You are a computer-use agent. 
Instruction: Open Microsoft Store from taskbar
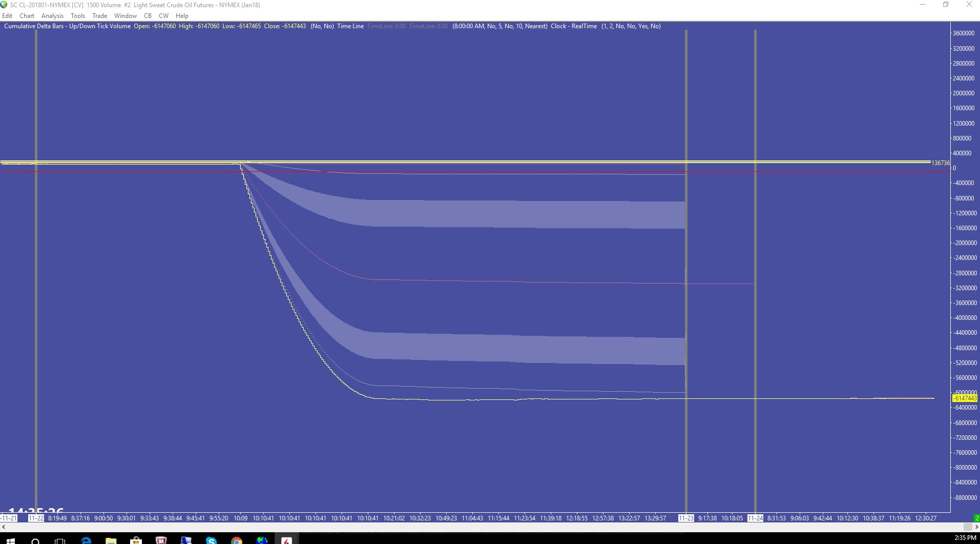tap(136, 540)
